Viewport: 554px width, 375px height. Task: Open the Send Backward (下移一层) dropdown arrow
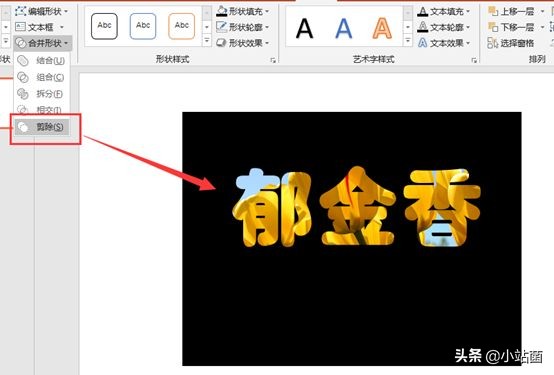tap(542, 27)
